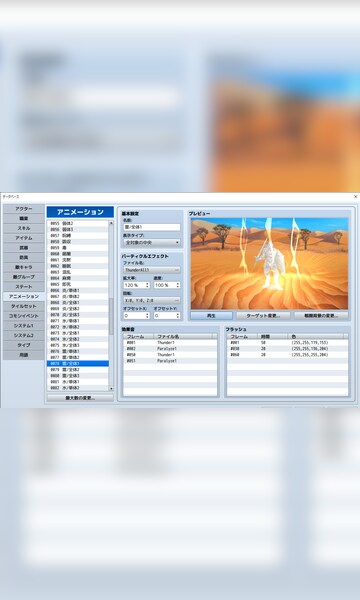This screenshot has height=600, width=360.
Task: Open the ThunderAll1 particle file selector
Action: click(x=151, y=270)
